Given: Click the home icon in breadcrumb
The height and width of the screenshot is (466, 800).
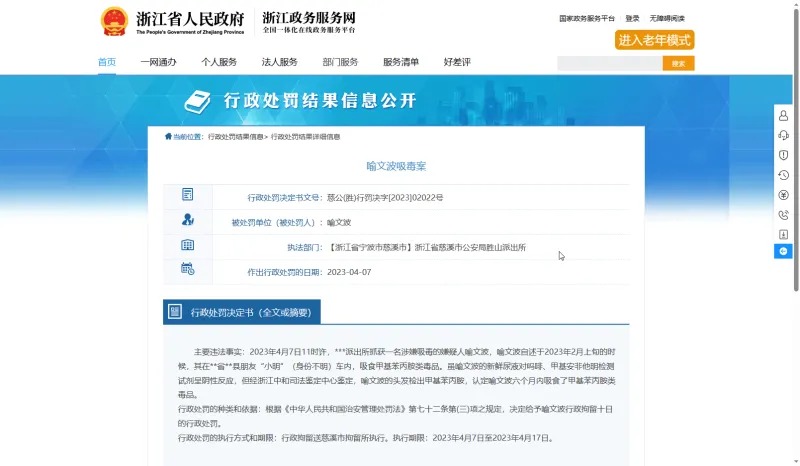Looking at the screenshot, I should tap(167, 137).
